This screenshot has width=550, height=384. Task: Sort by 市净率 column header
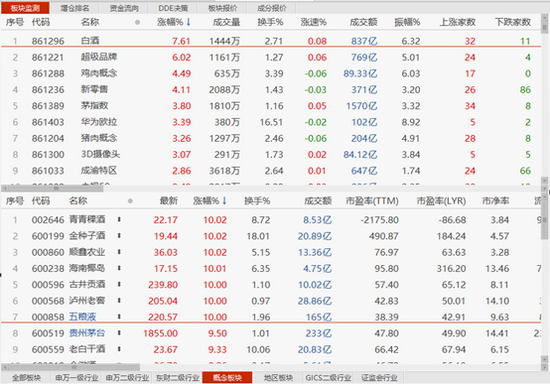tap(495, 201)
